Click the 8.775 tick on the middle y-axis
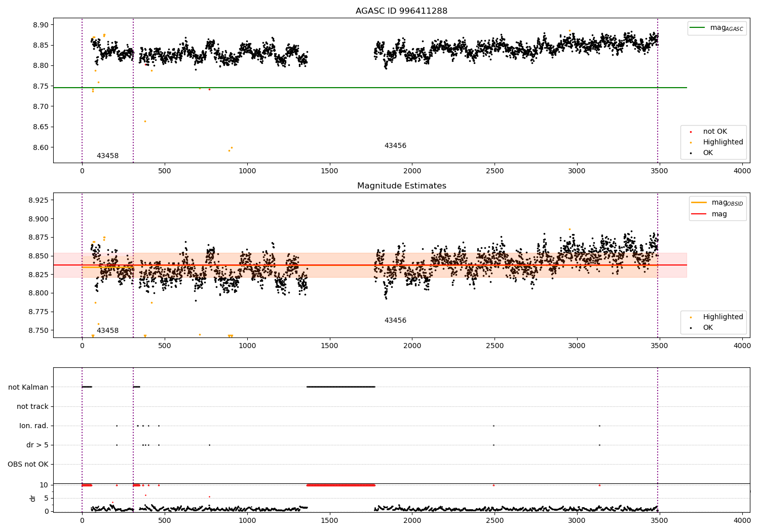 38,312
